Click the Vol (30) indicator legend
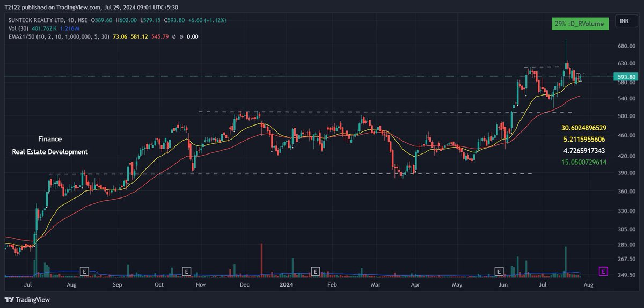 coord(17,28)
